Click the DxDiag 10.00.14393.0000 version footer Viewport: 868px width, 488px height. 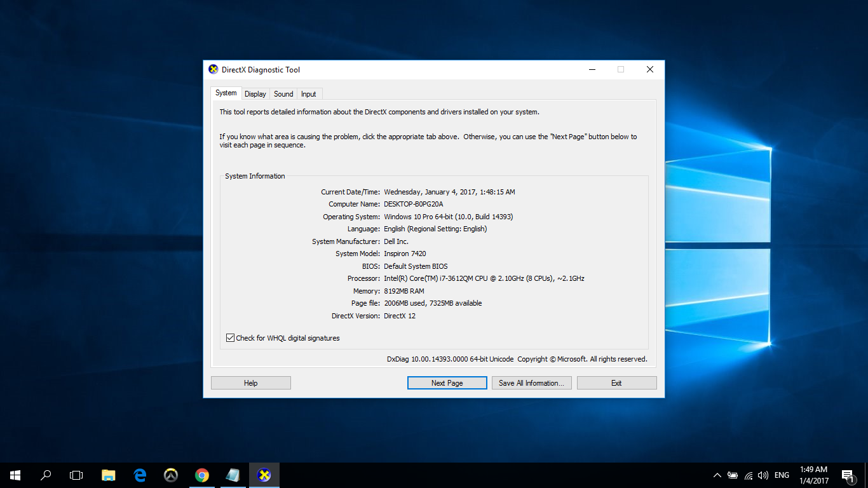pyautogui.click(x=450, y=359)
